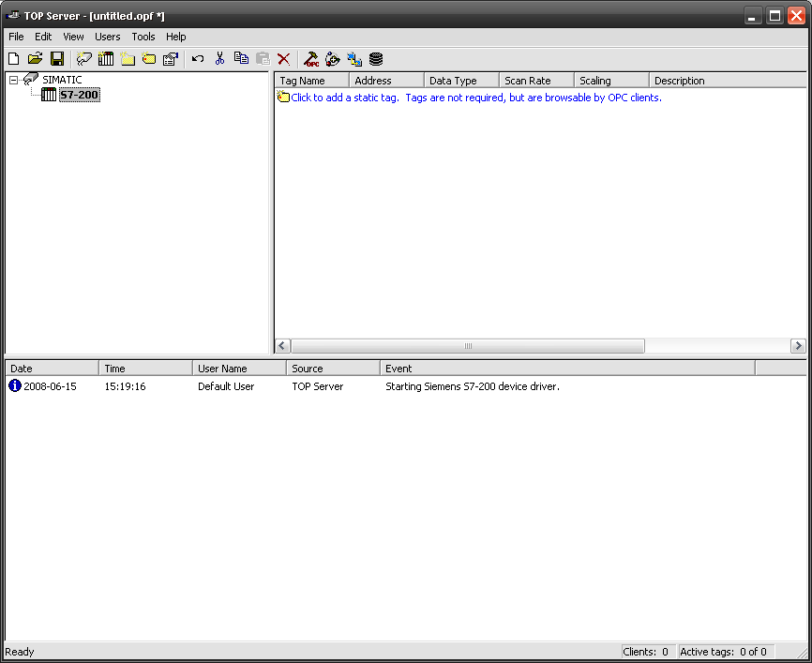
Task: Click the red X Delete icon
Action: pos(283,59)
